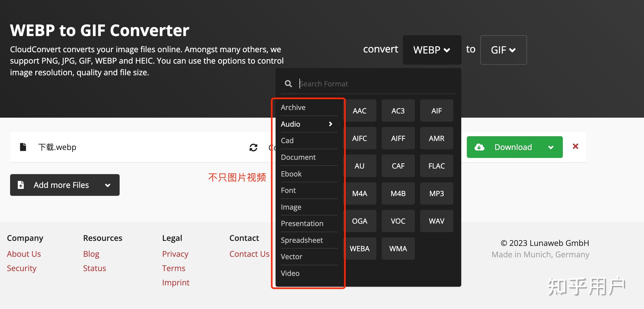Click the search magnifier icon in format picker

(288, 83)
